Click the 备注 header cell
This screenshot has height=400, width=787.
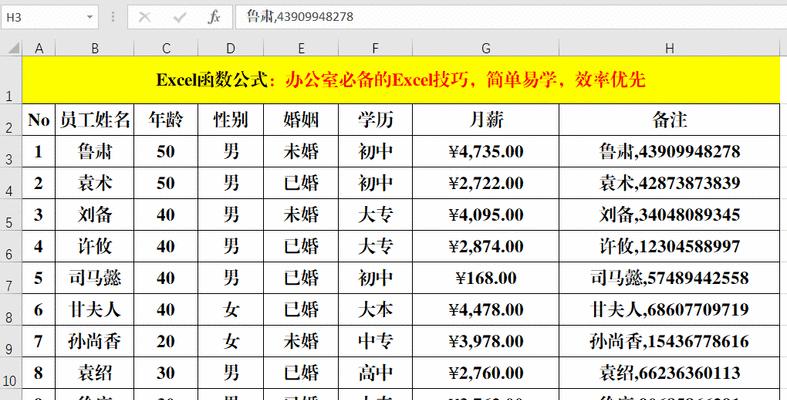670,119
